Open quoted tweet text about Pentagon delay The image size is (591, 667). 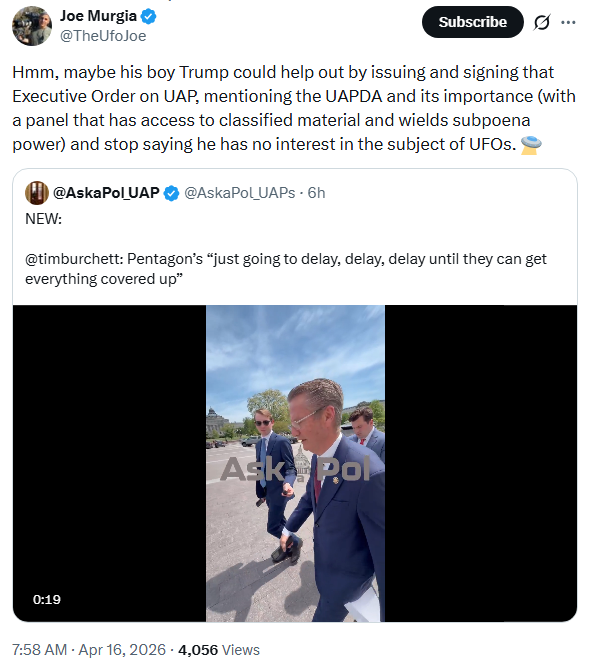286,269
